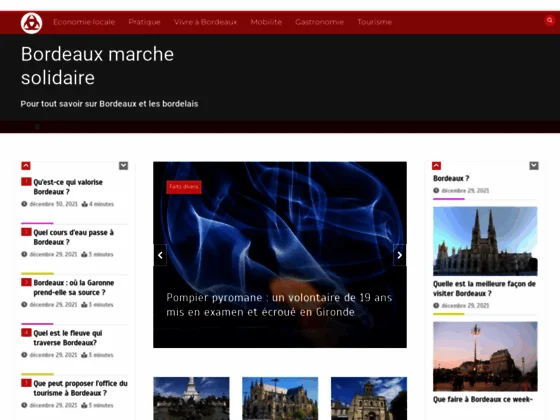Click the red number 2 badge
Screen dimensions: 560x420
26,232
